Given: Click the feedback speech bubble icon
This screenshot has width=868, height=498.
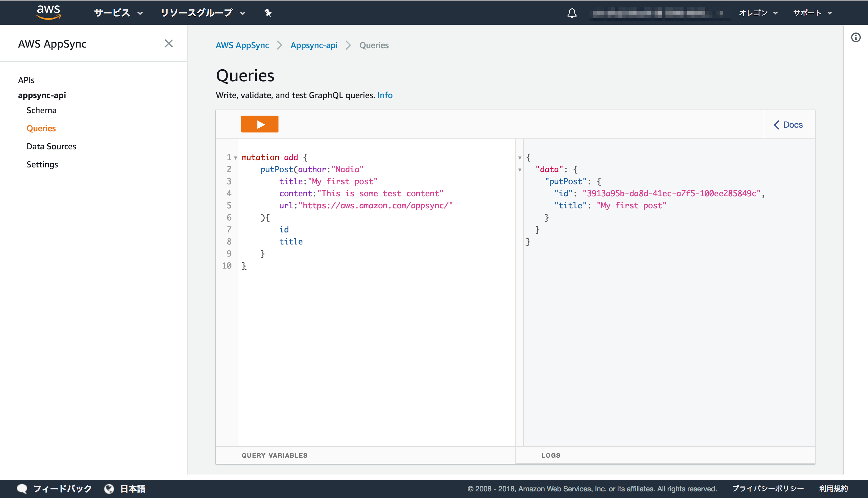Looking at the screenshot, I should pyautogui.click(x=22, y=489).
